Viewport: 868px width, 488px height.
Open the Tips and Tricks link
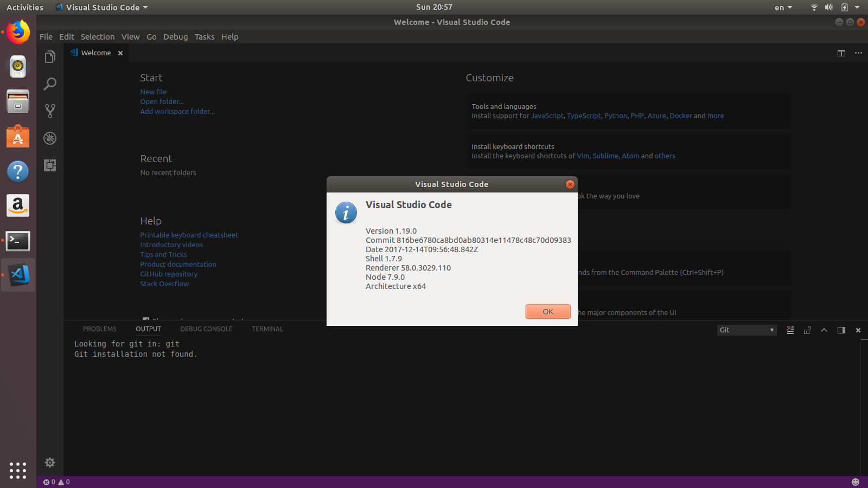pyautogui.click(x=163, y=255)
